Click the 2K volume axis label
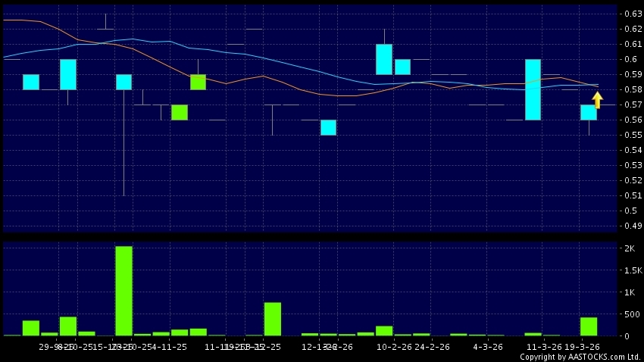Viewport: 644px width, 362px height. (x=630, y=248)
